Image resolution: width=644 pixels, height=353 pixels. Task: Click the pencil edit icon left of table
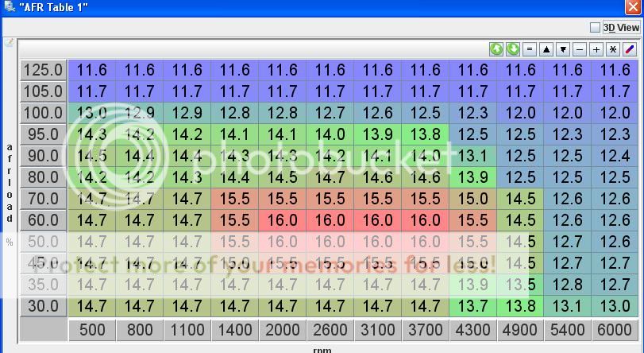point(9,43)
